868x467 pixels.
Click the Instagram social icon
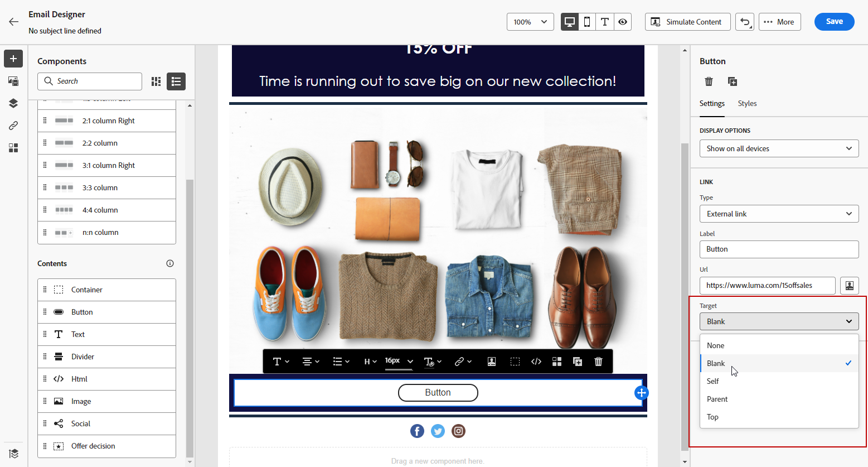click(x=458, y=431)
